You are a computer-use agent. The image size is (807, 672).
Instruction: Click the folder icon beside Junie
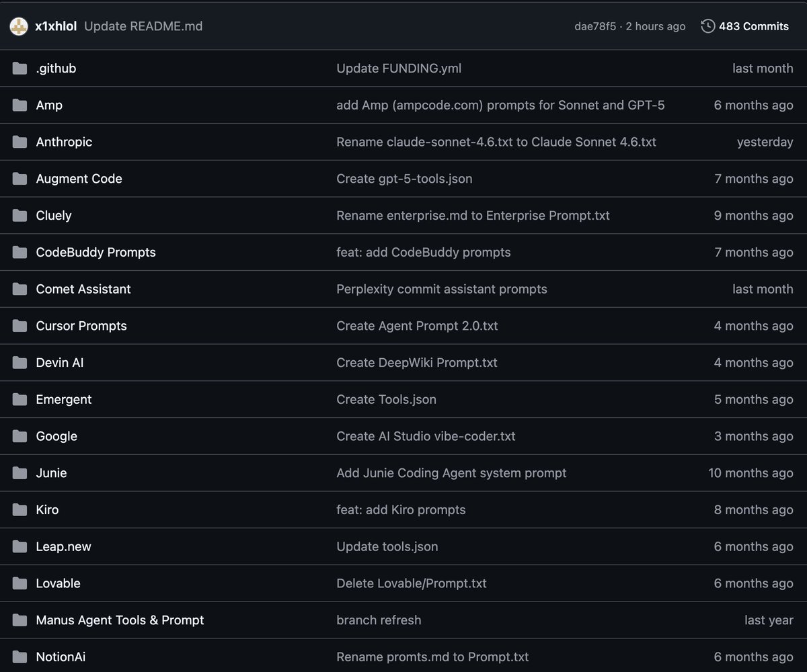pos(20,473)
